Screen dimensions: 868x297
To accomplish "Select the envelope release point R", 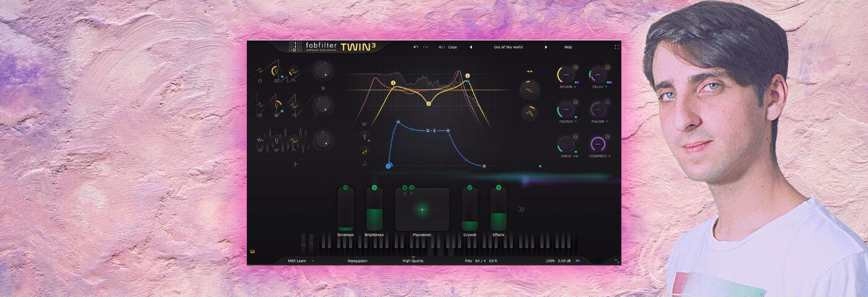I will (x=484, y=166).
